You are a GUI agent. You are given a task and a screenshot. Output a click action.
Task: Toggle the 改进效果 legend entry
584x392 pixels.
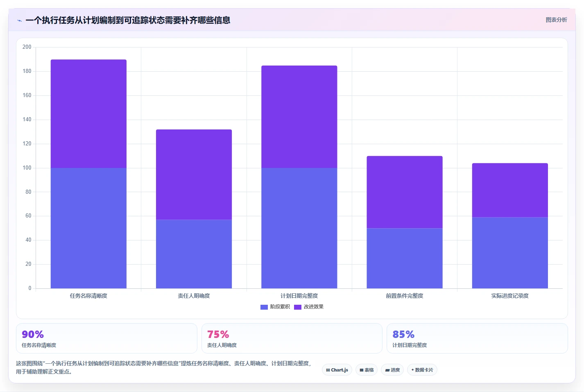[x=309, y=307]
